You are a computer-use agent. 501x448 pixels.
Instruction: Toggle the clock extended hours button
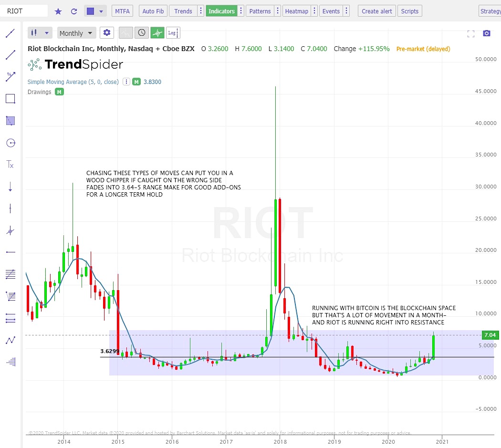click(142, 32)
